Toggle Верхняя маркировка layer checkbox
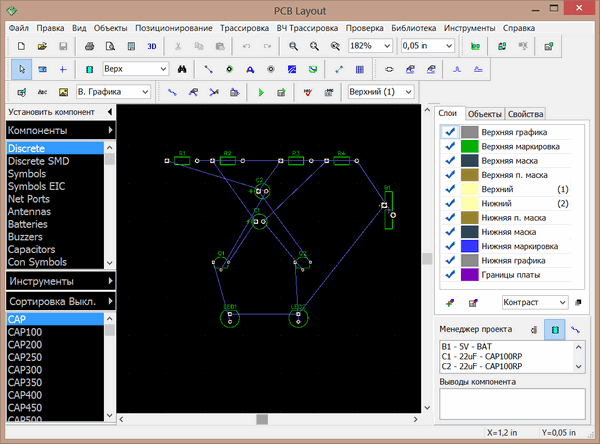 450,146
